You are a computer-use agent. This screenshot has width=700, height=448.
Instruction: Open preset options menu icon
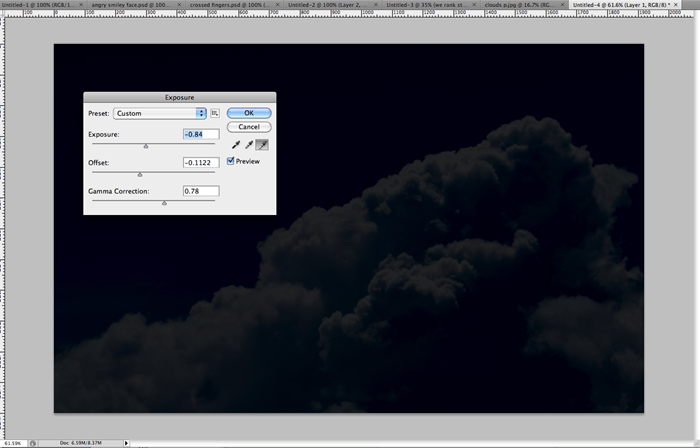[x=215, y=113]
